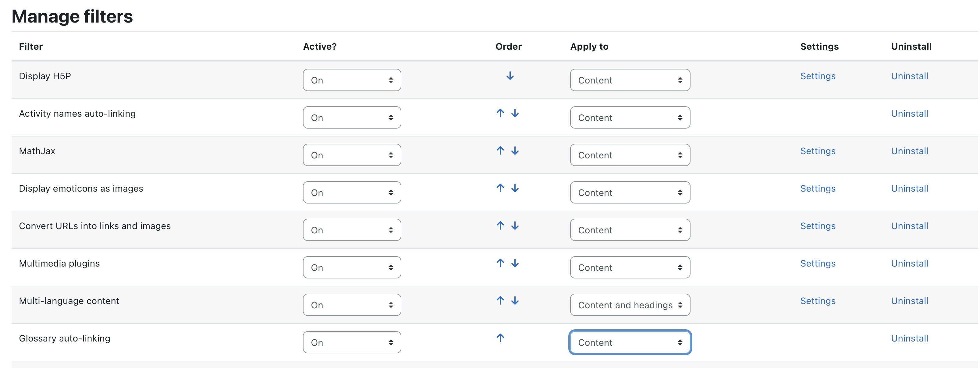The image size is (980, 368).
Task: Move Multimedia plugins filter down
Action: click(x=515, y=263)
